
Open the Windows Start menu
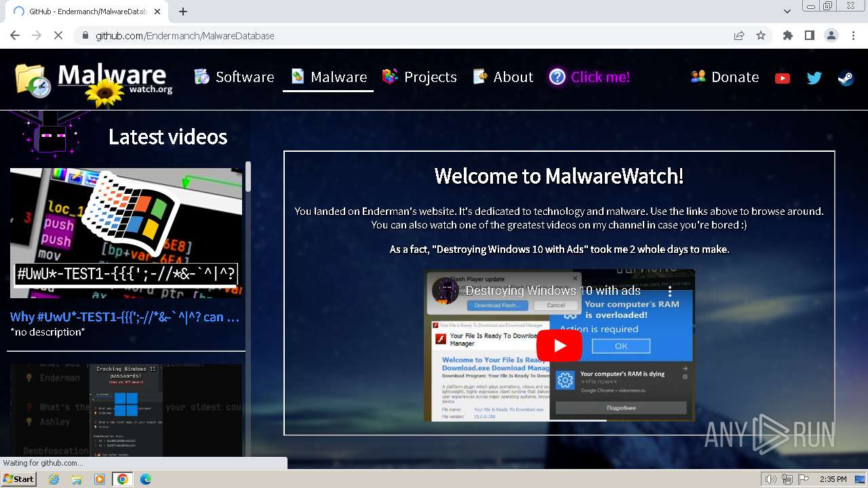click(19, 479)
